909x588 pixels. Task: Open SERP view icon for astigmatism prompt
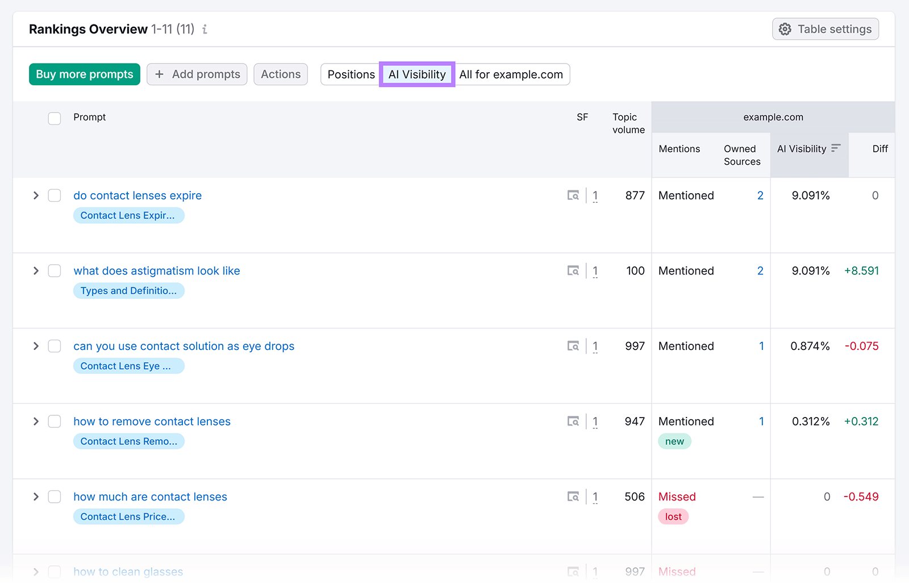pyautogui.click(x=573, y=271)
